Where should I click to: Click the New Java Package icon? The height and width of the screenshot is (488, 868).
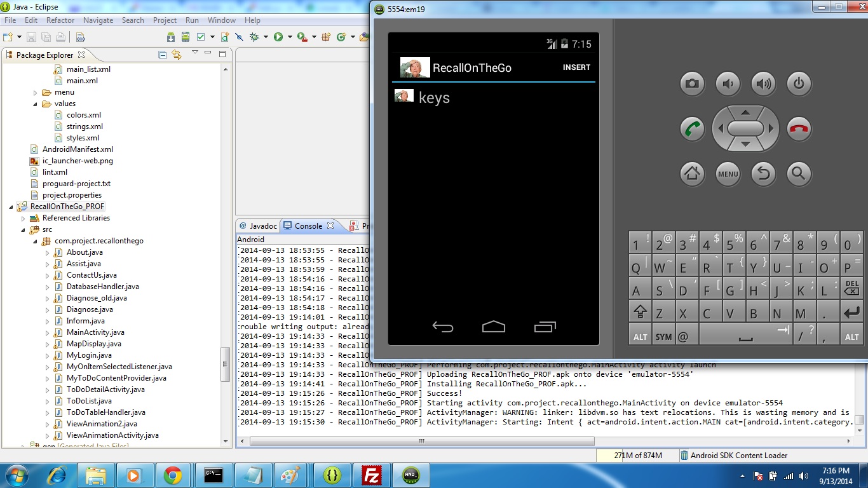[x=326, y=37]
